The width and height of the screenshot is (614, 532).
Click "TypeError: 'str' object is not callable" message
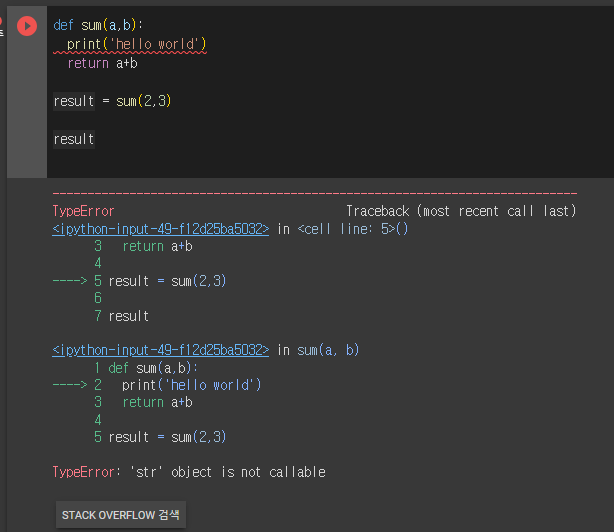(189, 472)
